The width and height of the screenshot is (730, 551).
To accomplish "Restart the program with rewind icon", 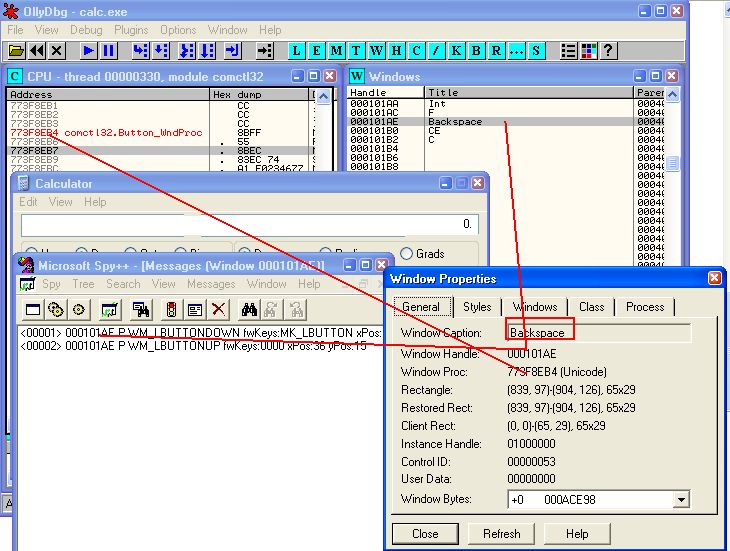I will click(37, 50).
